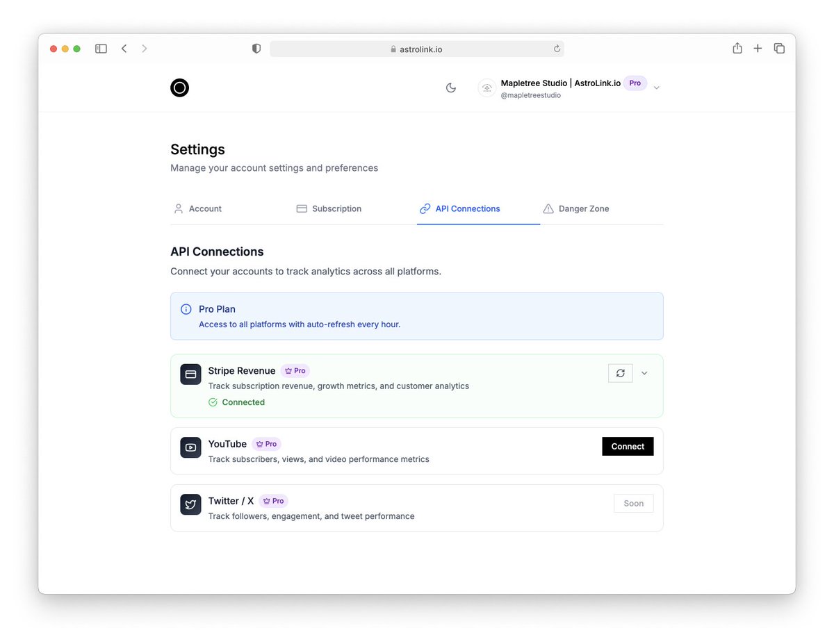834x644 pixels.
Task: Click the Mapletree Studio profile avatar
Action: [486, 88]
